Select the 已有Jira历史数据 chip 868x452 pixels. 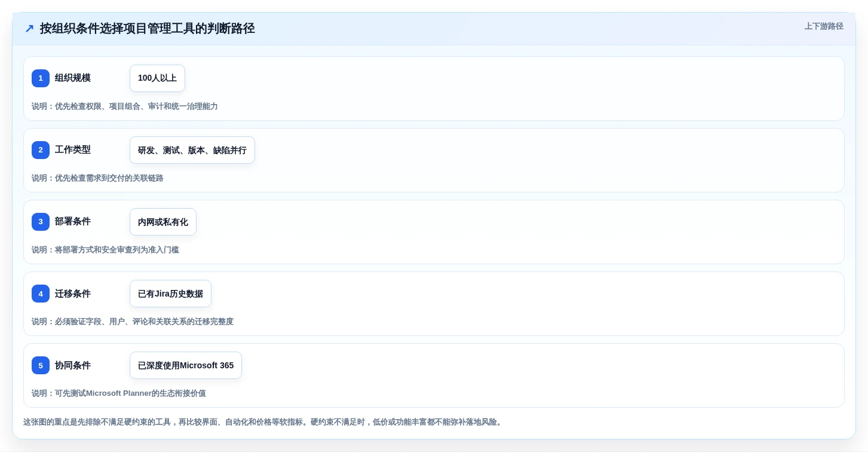pyautogui.click(x=170, y=294)
